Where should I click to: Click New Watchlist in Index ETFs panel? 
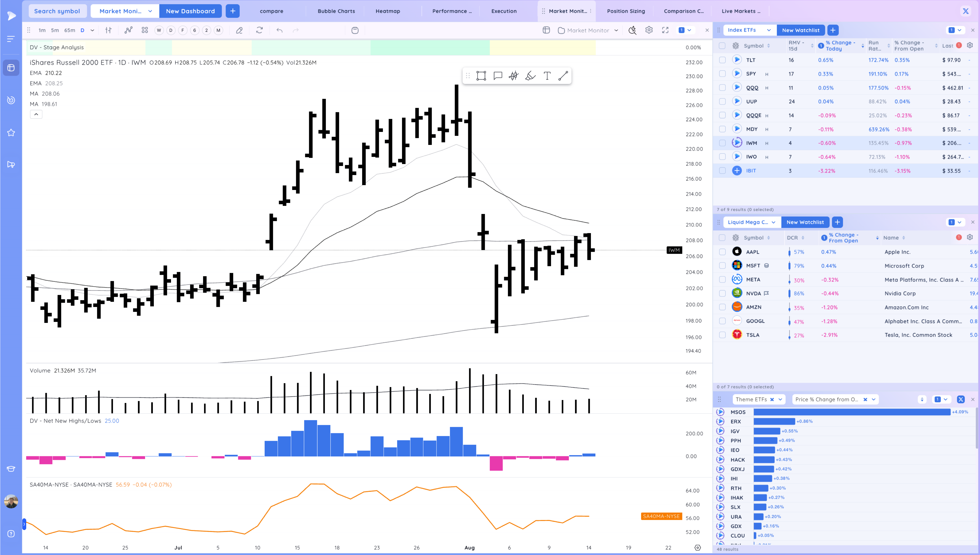(801, 30)
